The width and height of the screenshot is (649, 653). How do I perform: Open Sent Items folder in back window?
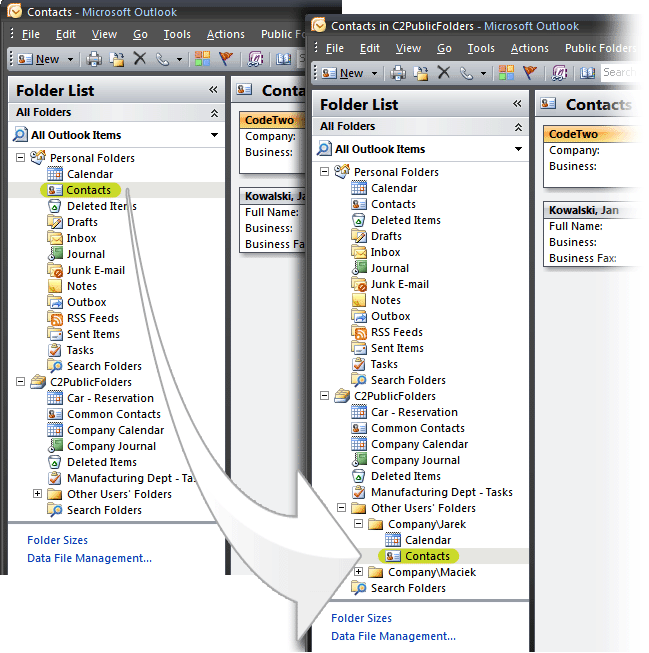[83, 334]
